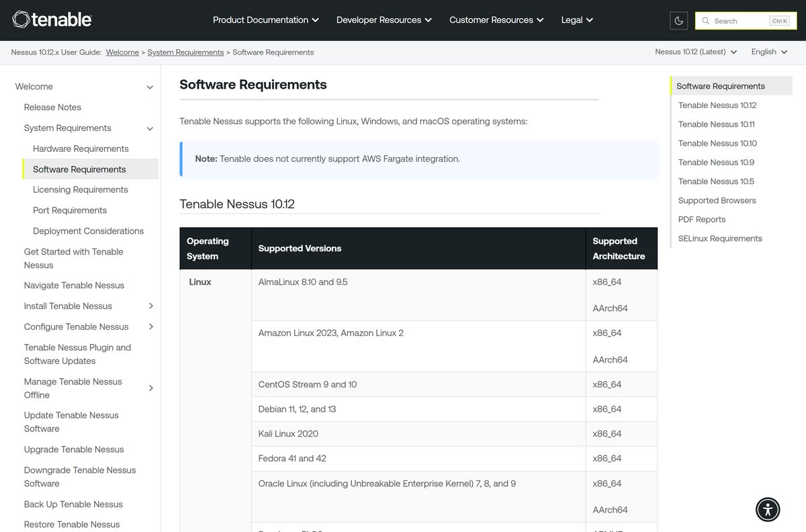Click the AWS Fargate note text
Viewport: 806px width, 532px height.
coord(328,159)
